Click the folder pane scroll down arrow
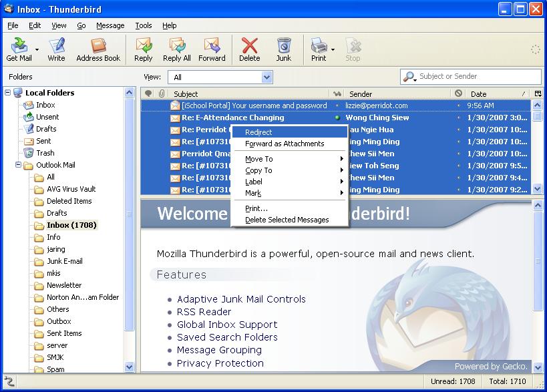This screenshot has height=392, width=547. 129,367
